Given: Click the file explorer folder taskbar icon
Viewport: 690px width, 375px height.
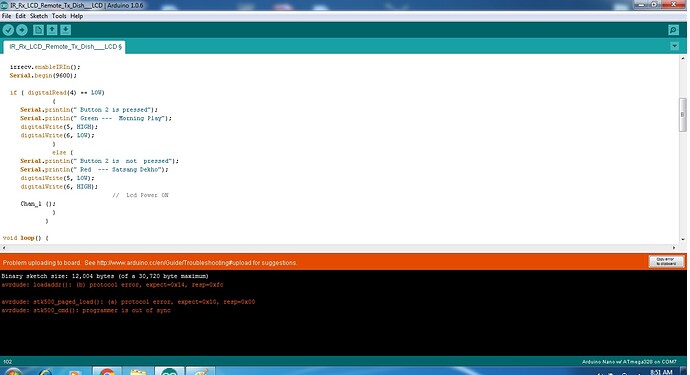Looking at the screenshot, I should point(138,371).
